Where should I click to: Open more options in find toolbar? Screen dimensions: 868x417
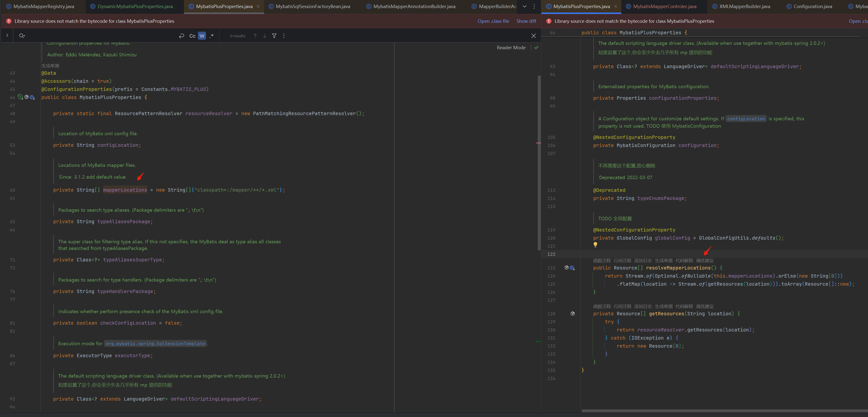pos(284,36)
